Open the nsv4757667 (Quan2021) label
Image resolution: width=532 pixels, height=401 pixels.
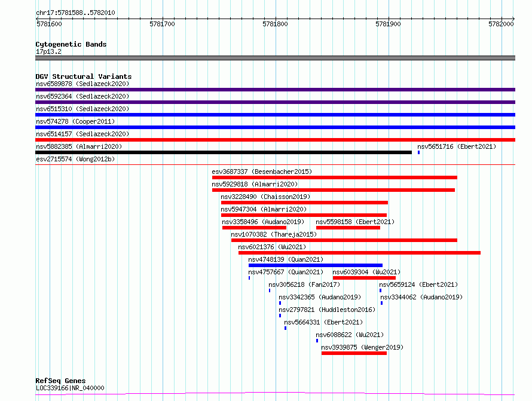(286, 272)
